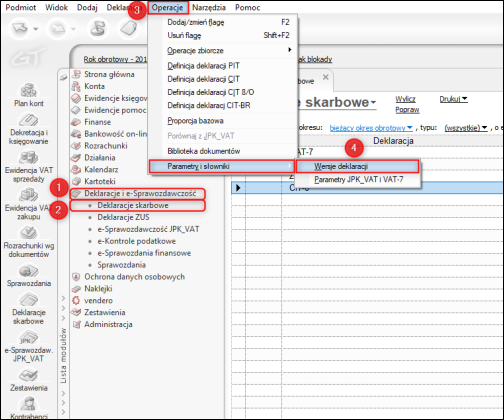Open the Pomoc menu

click(x=248, y=7)
